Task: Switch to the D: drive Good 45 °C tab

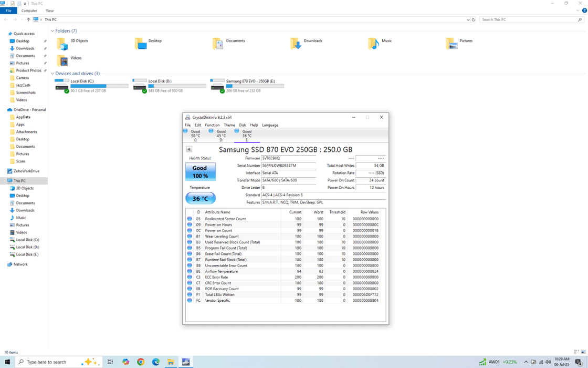Action: pos(218,135)
